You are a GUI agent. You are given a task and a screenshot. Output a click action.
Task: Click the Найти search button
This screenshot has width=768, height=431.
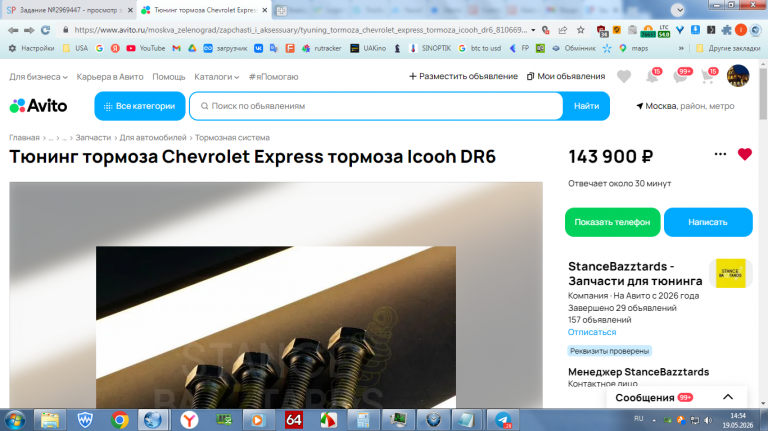pos(586,106)
